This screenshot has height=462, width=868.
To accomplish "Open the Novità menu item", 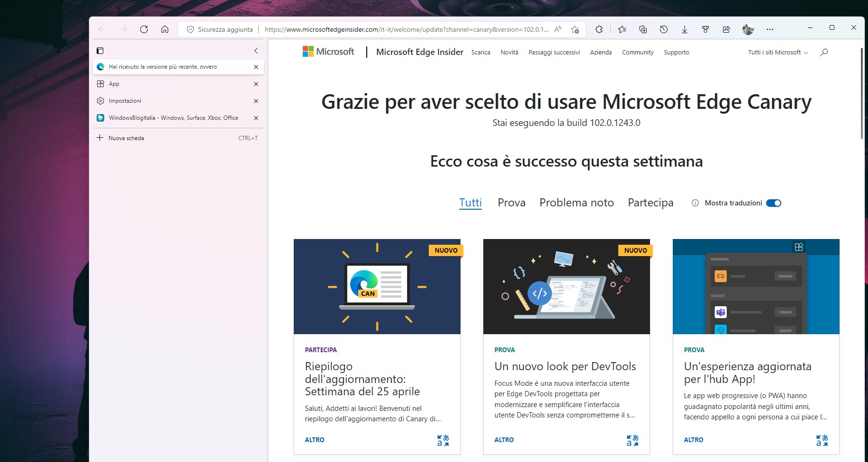I will click(x=509, y=53).
